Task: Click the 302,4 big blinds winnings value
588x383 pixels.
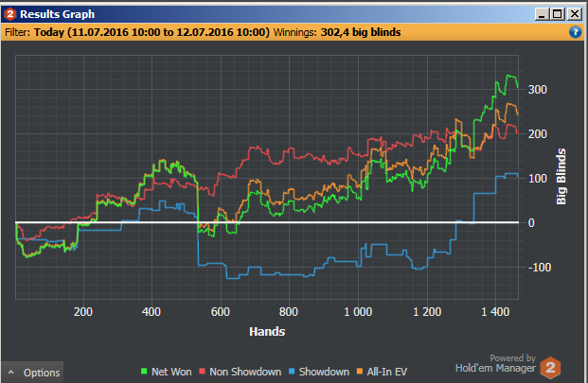Action: click(361, 32)
